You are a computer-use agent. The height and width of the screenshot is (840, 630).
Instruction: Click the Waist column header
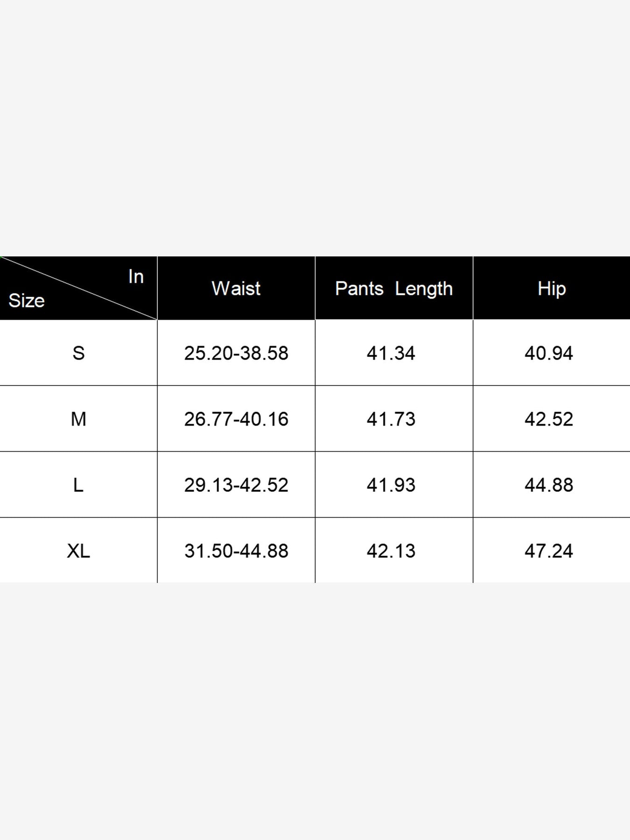pyautogui.click(x=236, y=288)
